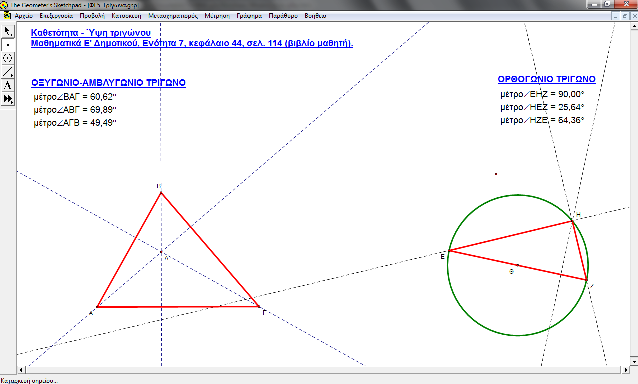
Task: Click the application icon in title bar
Action: point(4,5)
